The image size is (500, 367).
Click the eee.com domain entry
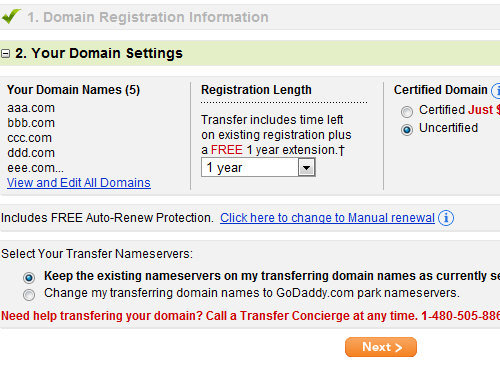(35, 168)
